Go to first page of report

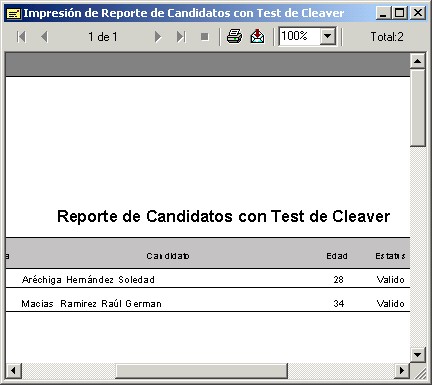click(21, 37)
